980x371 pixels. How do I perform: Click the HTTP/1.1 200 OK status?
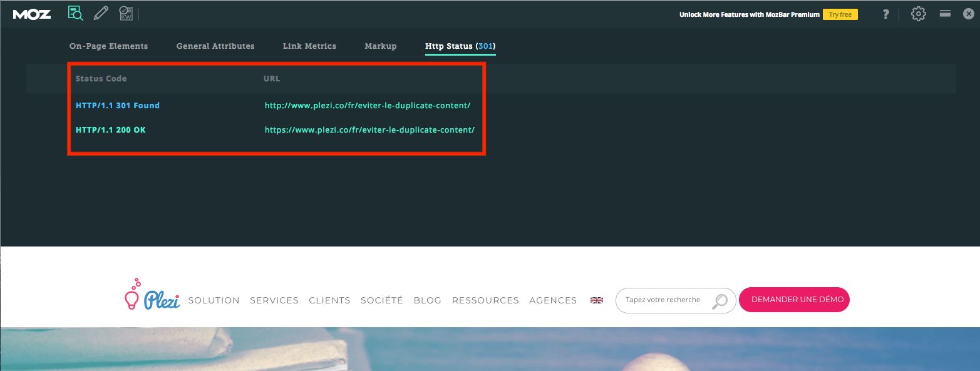111,130
